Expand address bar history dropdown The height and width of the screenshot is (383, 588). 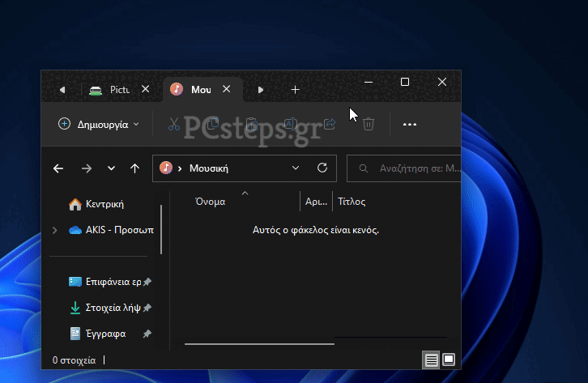tap(296, 168)
